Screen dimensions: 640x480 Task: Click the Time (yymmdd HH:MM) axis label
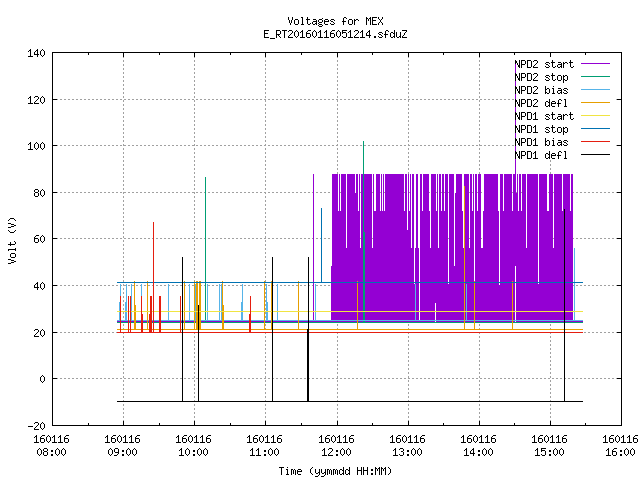[x=336, y=471]
